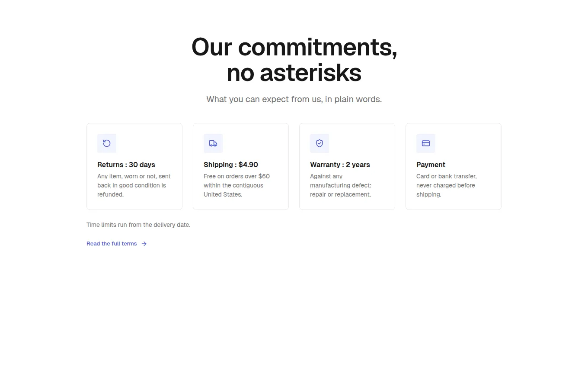
Task: Select the "Returns : 30 days" heading
Action: [x=126, y=165]
